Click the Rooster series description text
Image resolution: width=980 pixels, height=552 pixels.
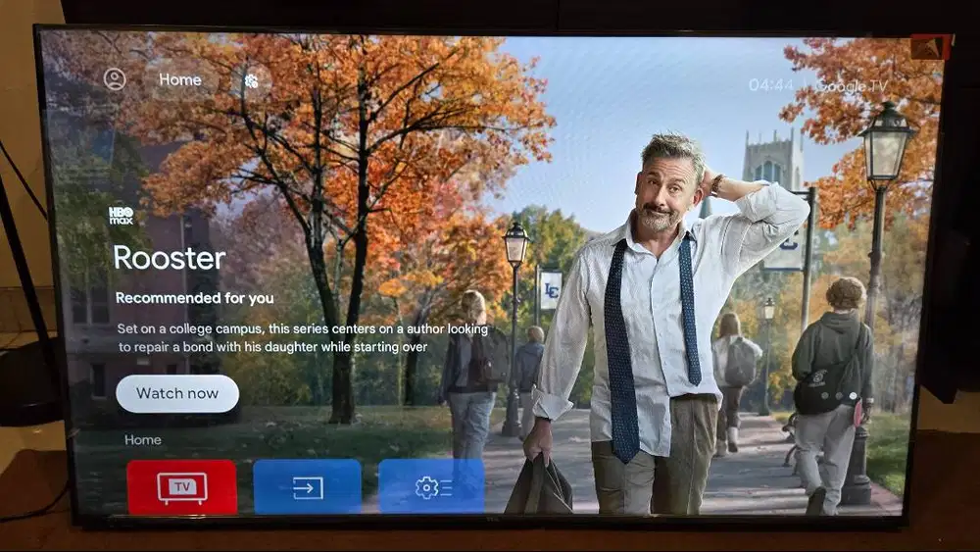pyautogui.click(x=303, y=337)
